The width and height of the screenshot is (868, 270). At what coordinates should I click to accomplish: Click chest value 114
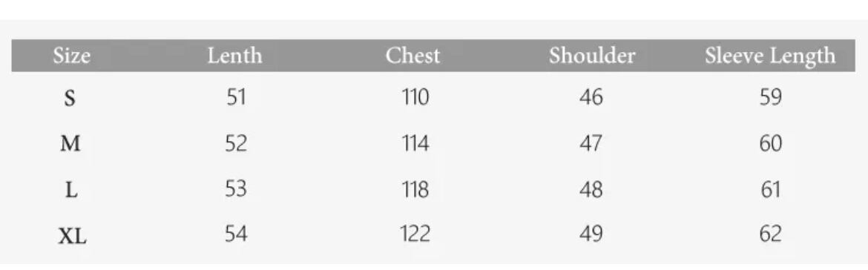(x=415, y=144)
